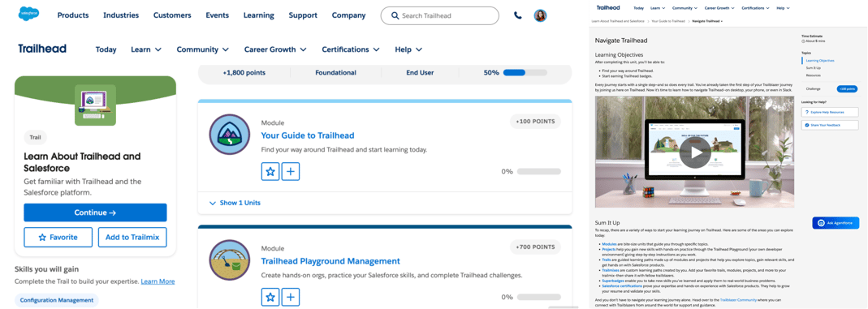868x309 pixels.
Task: Click the question mark icon in Explore Help Resources
Action: tap(806, 112)
